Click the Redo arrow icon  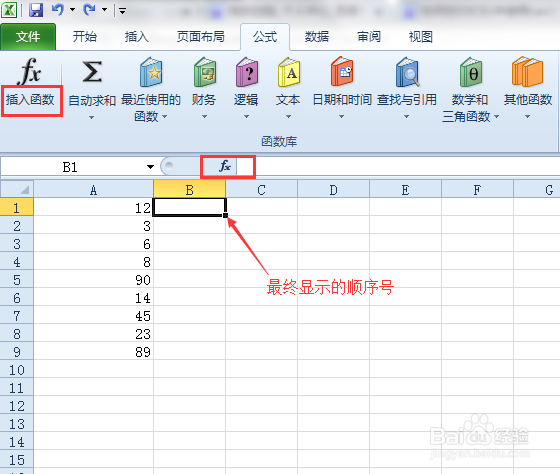click(x=89, y=10)
